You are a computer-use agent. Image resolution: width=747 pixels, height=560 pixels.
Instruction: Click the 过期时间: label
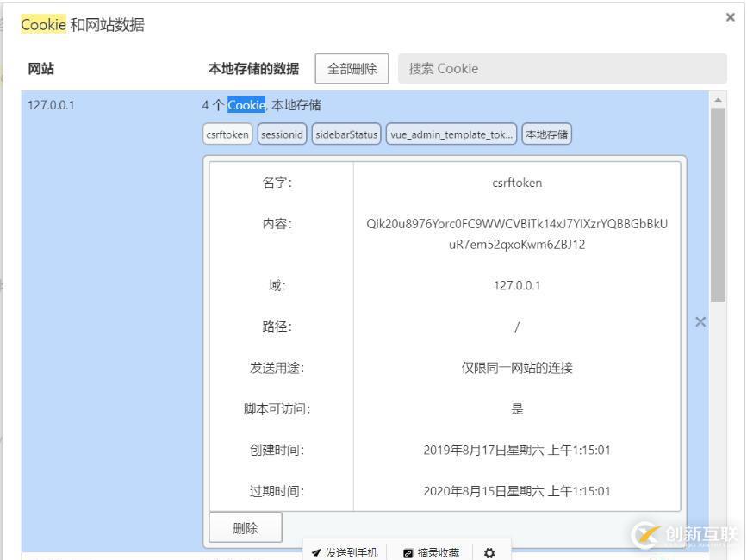tap(277, 491)
